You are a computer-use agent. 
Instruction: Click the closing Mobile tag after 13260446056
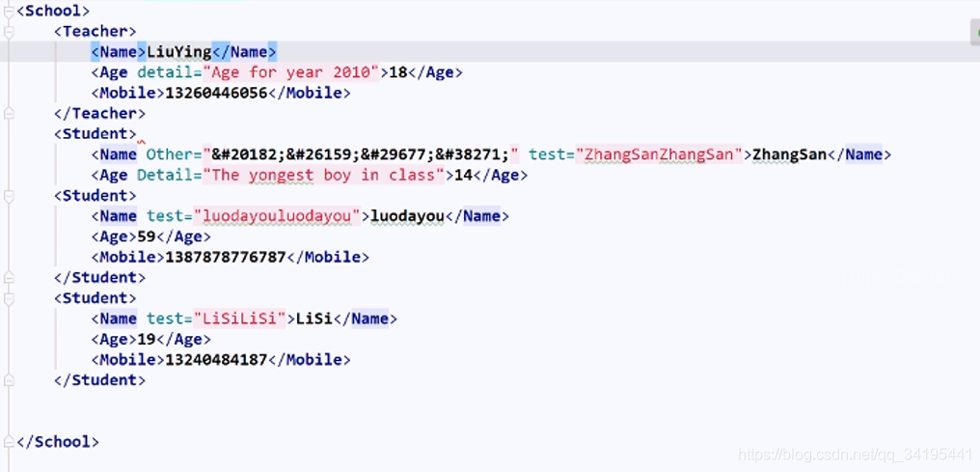(310, 94)
